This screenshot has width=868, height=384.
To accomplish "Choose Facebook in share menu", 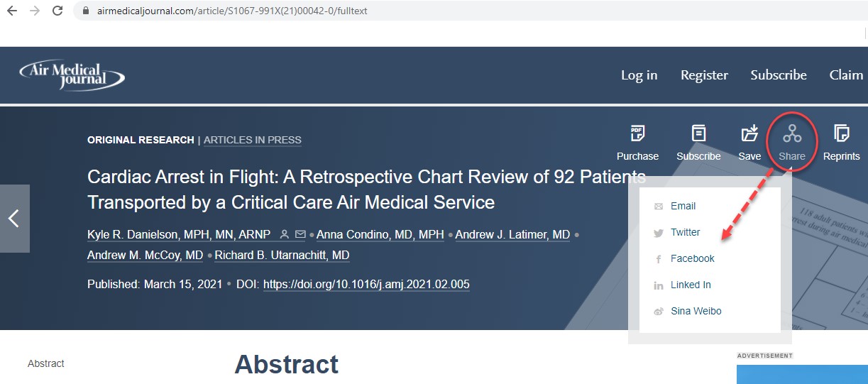I will [x=692, y=258].
